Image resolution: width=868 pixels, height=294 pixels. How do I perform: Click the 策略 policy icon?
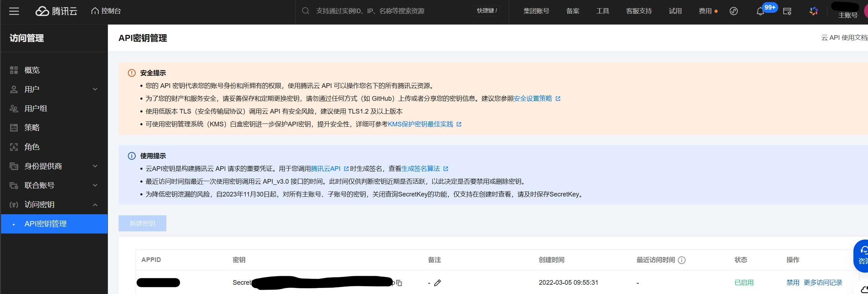point(14,128)
